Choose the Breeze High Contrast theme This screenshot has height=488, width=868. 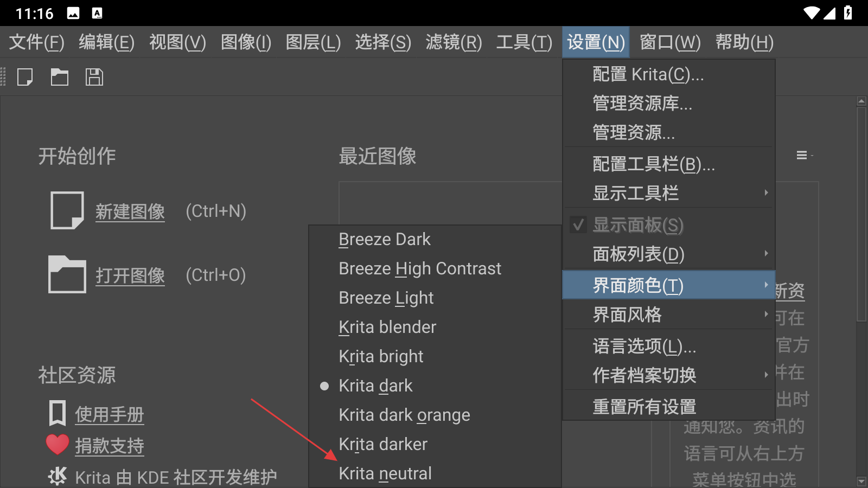pos(420,269)
